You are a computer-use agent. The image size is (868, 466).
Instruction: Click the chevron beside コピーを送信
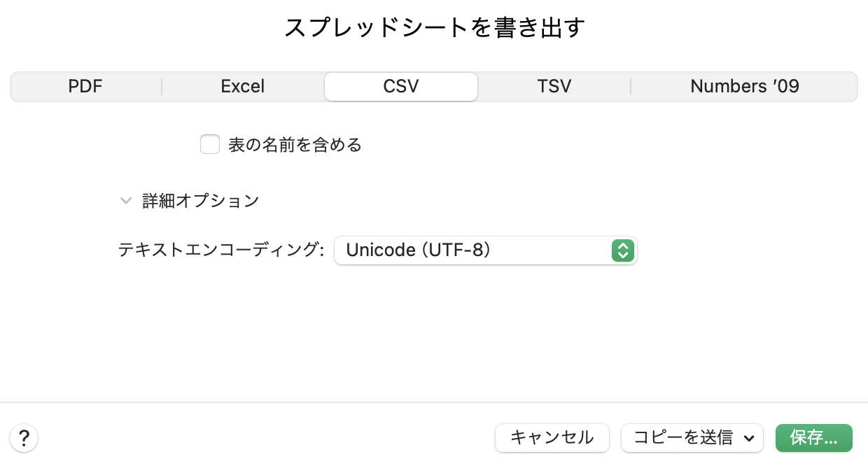[750, 438]
